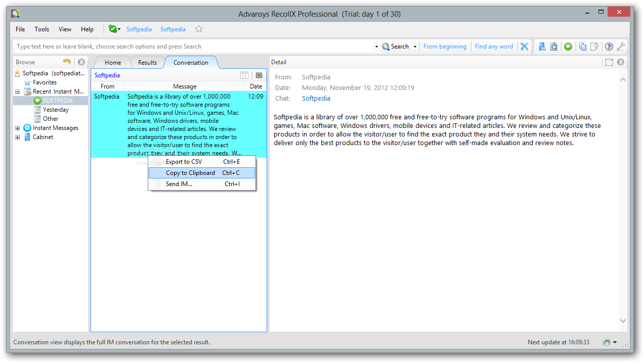Collapse the Recent Instant Messages node

pos(17,92)
